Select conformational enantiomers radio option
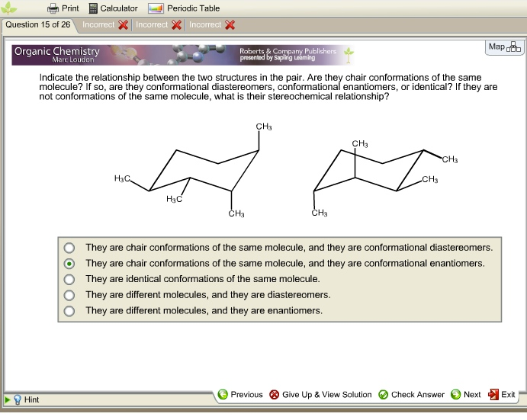The height and width of the screenshot is (420, 527). point(69,264)
